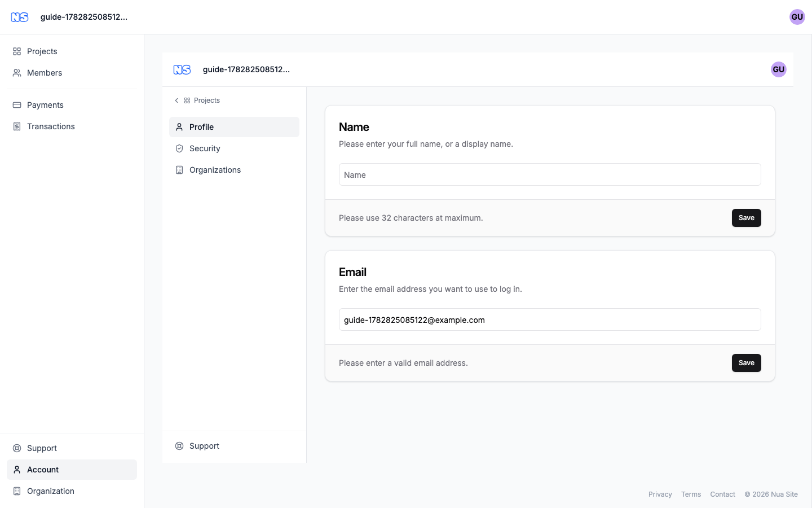This screenshot has width=812, height=508.
Task: Open the Privacy footer link
Action: pyautogui.click(x=660, y=494)
